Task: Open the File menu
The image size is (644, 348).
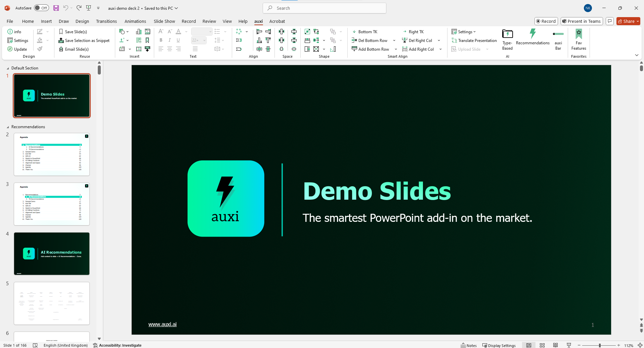Action: coord(10,21)
